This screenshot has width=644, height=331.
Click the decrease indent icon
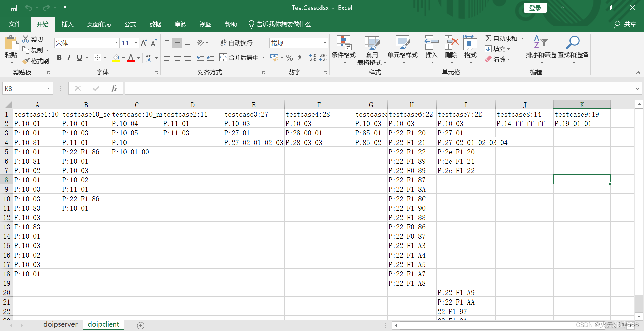(x=200, y=57)
